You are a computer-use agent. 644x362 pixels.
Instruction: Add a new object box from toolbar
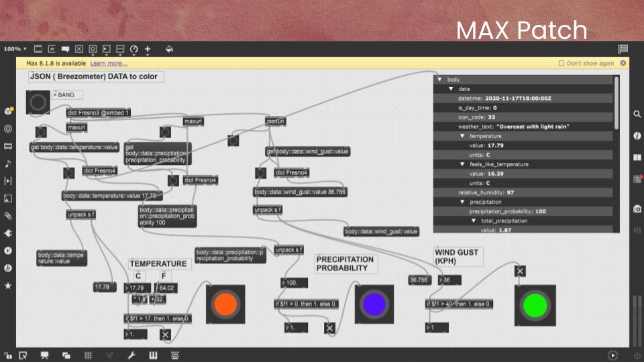[38, 49]
